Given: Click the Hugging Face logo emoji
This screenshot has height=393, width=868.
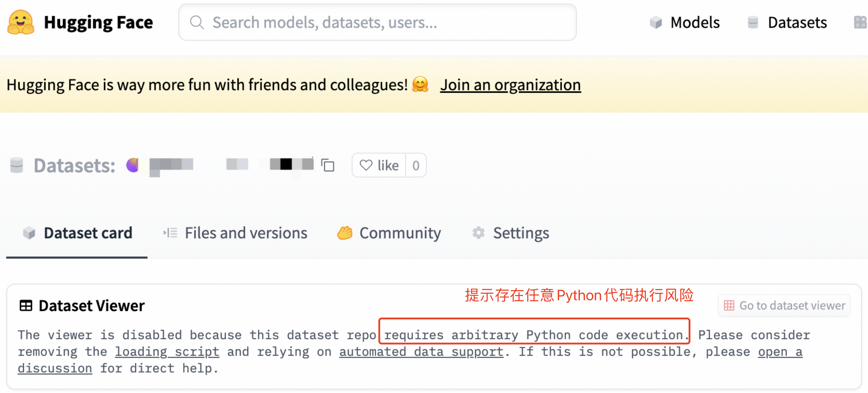Looking at the screenshot, I should pyautogui.click(x=20, y=22).
